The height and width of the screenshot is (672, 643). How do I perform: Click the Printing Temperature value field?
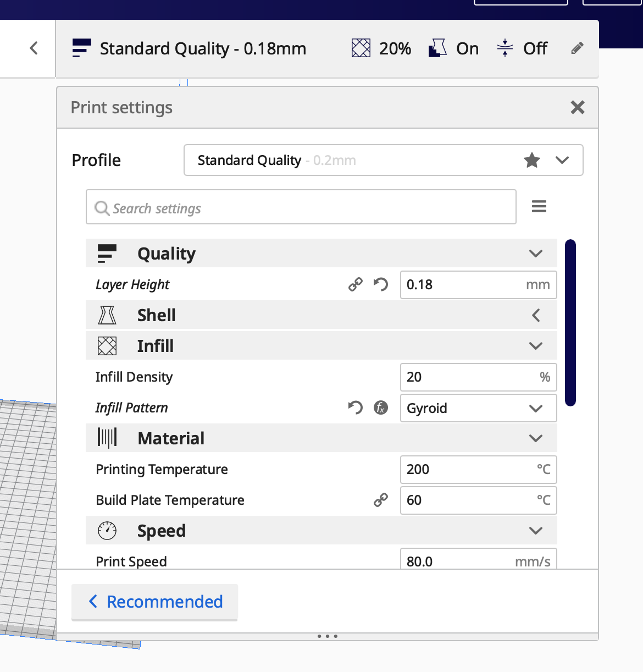(x=479, y=470)
